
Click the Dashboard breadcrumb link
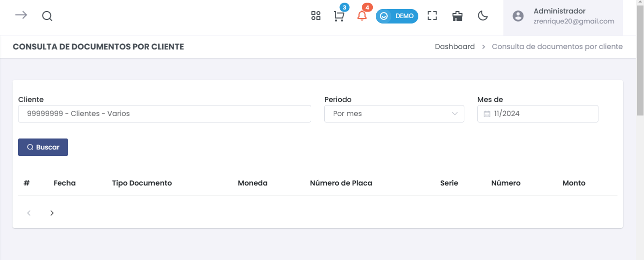[x=455, y=46]
